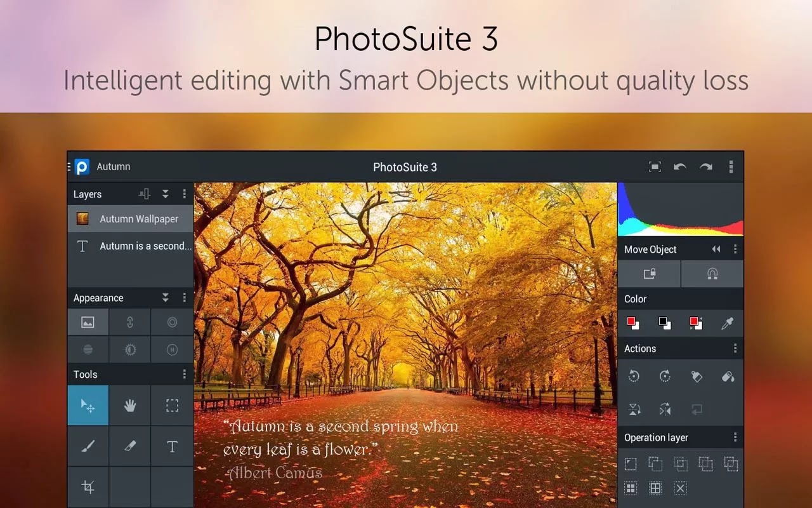Click the black and white color swatch
812x508 pixels.
[664, 324]
